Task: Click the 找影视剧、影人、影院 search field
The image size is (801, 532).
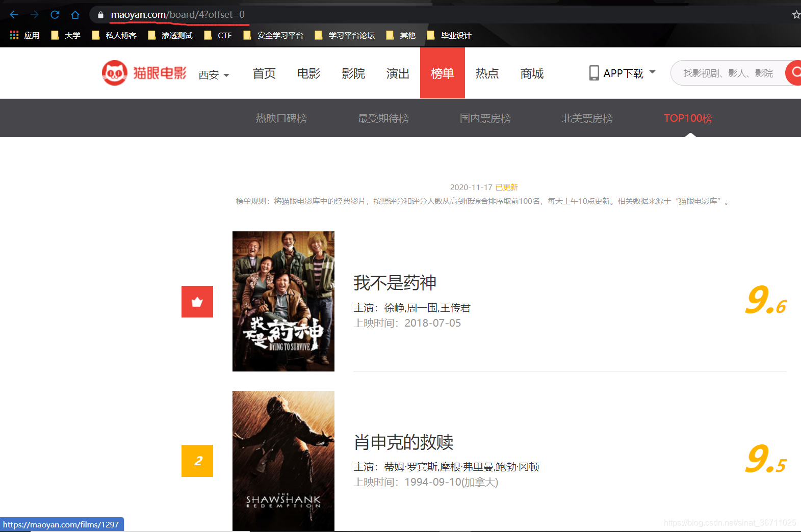Action: click(x=728, y=73)
